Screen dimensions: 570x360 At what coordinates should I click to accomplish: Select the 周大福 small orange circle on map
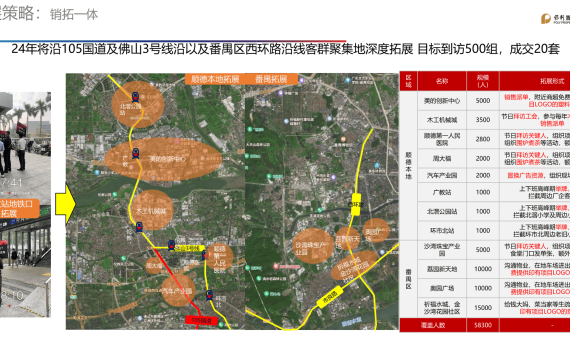pyautogui.click(x=154, y=266)
